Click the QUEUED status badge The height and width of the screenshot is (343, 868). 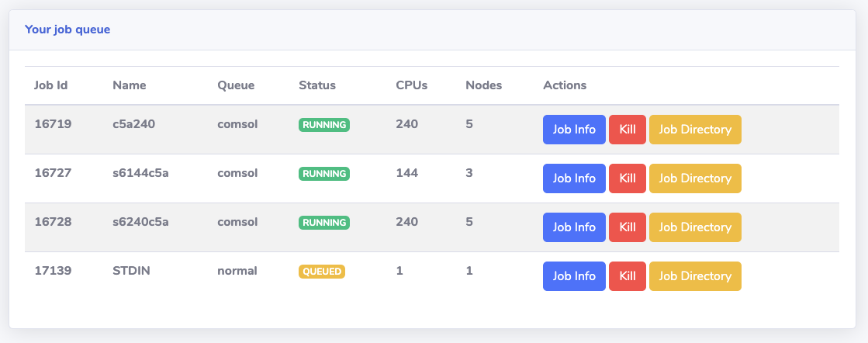(322, 272)
